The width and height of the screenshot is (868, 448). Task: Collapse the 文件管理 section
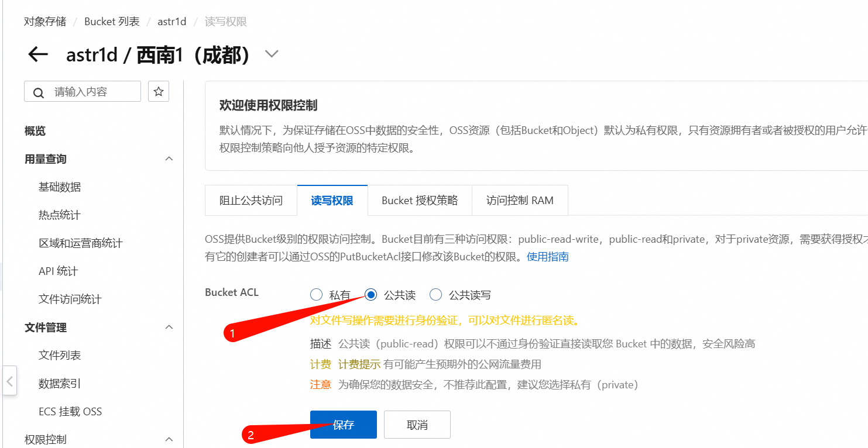[169, 328]
